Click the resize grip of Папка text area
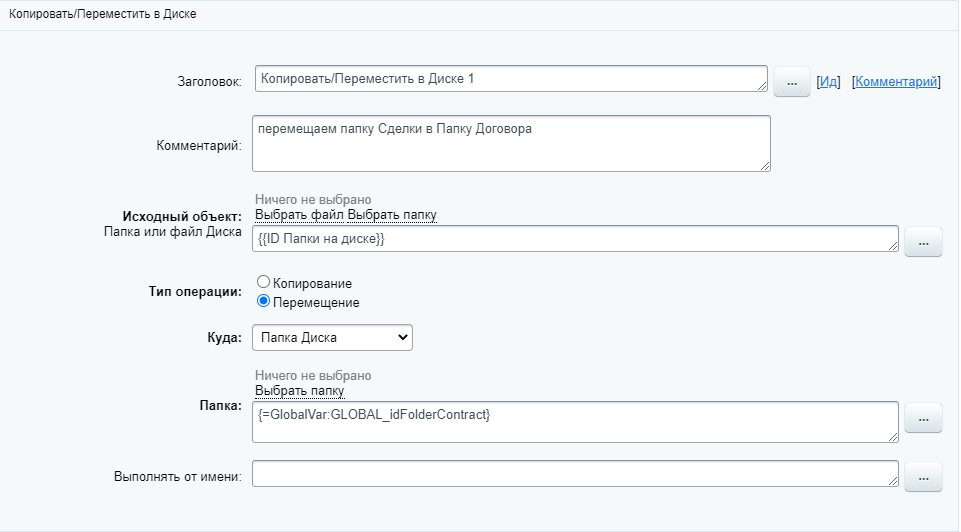961x532 pixels. tap(892, 436)
